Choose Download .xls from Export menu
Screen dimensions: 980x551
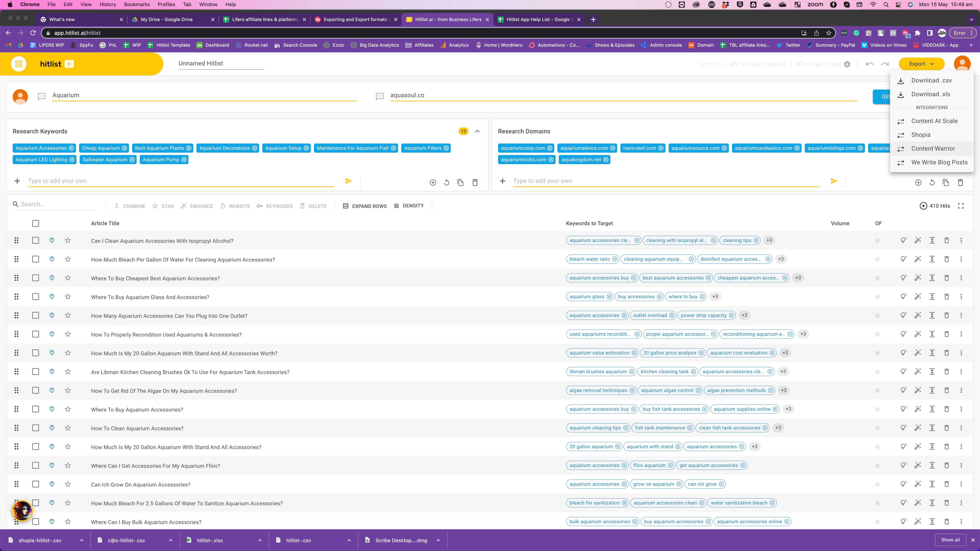point(931,94)
